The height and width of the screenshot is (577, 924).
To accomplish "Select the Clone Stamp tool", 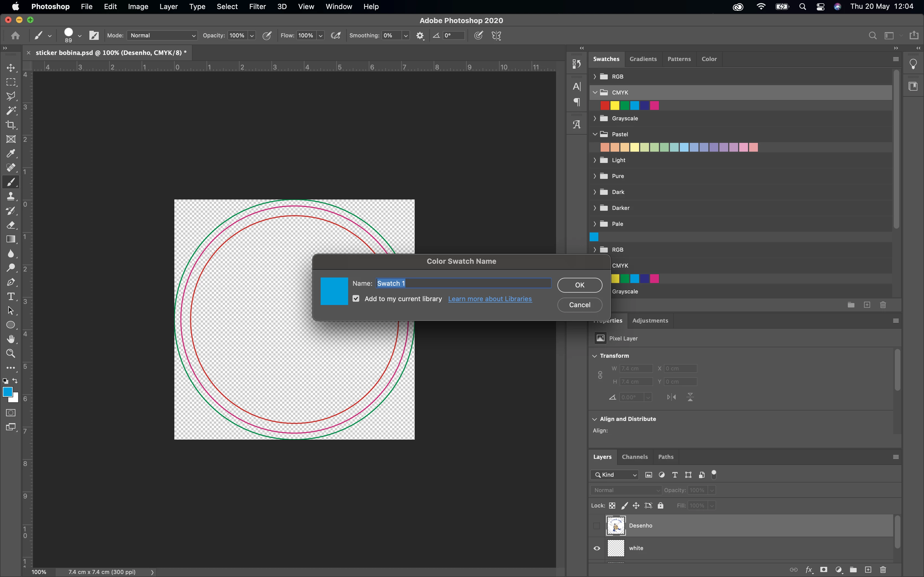I will pos(11,196).
